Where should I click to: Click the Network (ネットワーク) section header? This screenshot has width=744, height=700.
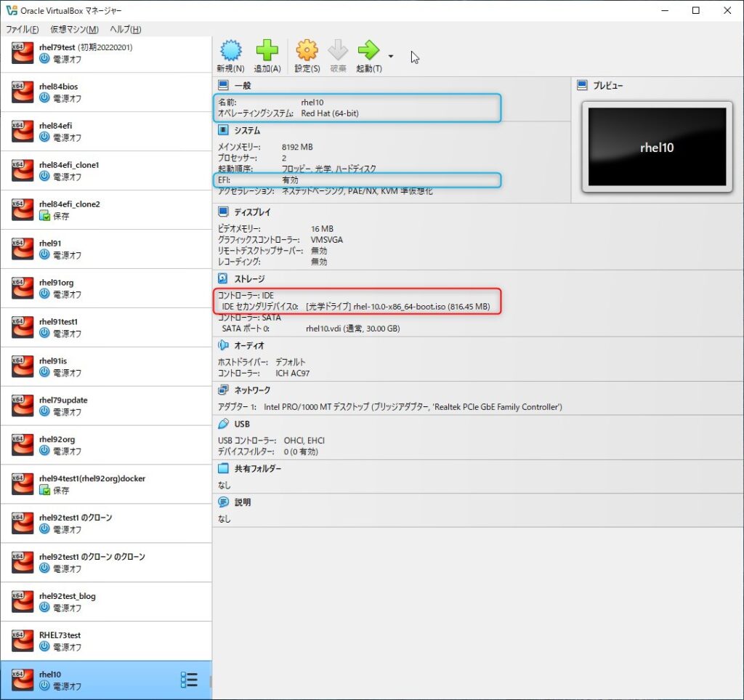252,390
